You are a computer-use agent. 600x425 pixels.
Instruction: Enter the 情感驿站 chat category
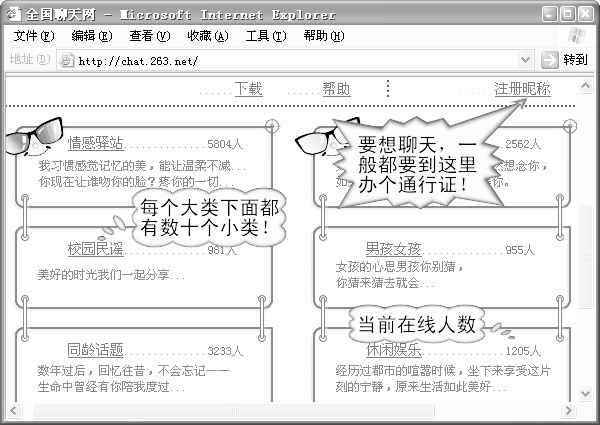coord(96,143)
